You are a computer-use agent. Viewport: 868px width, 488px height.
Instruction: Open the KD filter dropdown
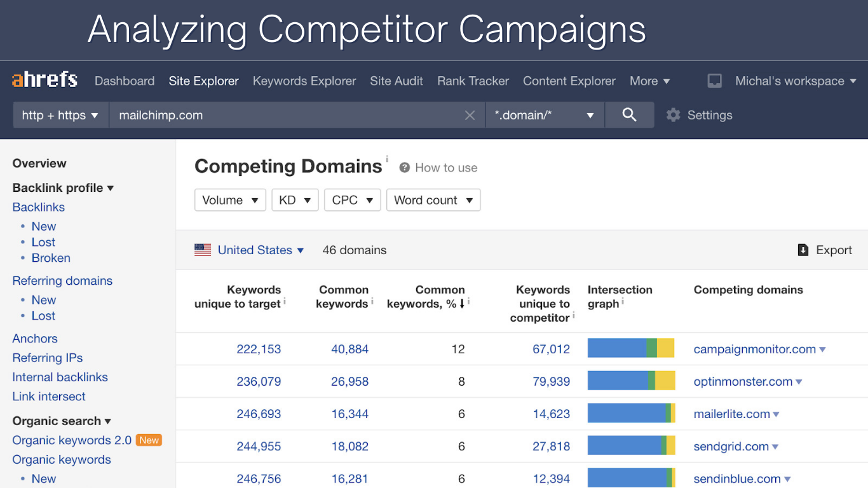pyautogui.click(x=295, y=200)
